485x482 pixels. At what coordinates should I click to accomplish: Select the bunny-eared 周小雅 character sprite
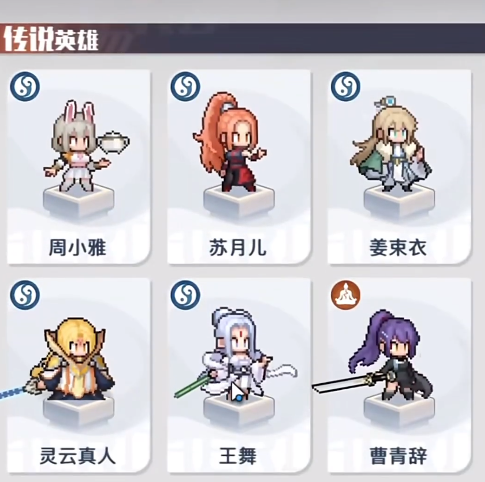86,146
